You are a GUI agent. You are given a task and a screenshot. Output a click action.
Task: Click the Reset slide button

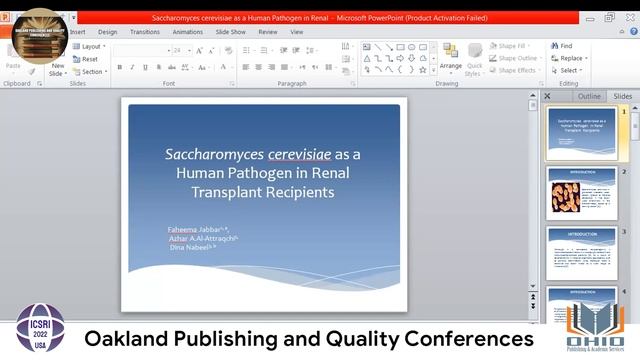(85, 59)
